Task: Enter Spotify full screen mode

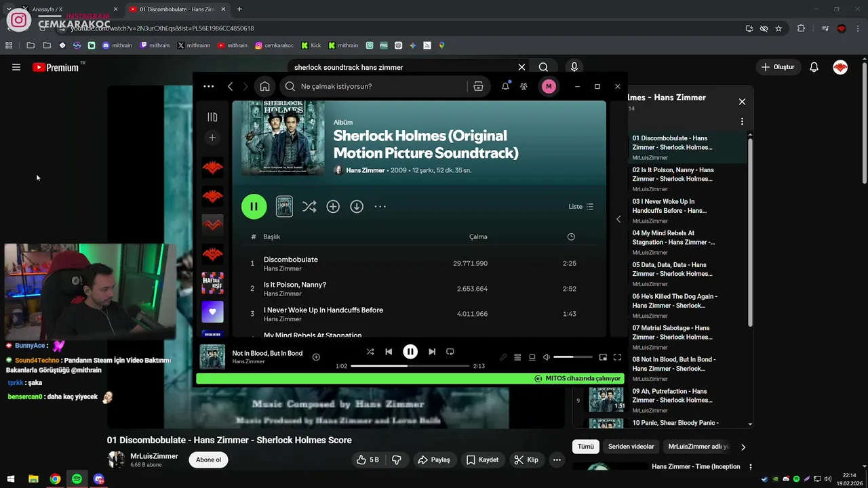Action: [x=617, y=357]
